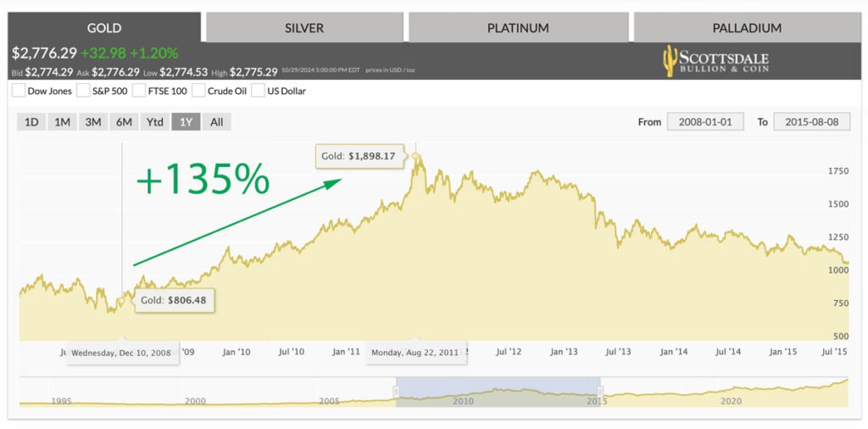Enable the Dow Jones comparison checkbox
The height and width of the screenshot is (429, 868).
tap(19, 91)
